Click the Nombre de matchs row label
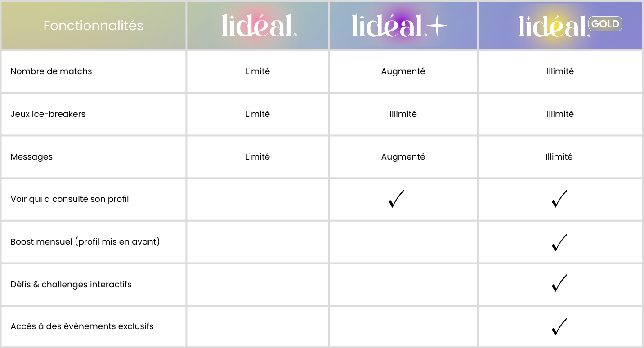 (51, 71)
